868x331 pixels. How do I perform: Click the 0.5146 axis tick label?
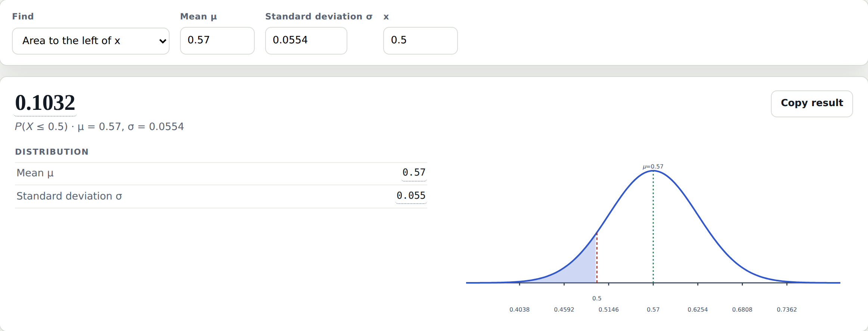point(608,309)
